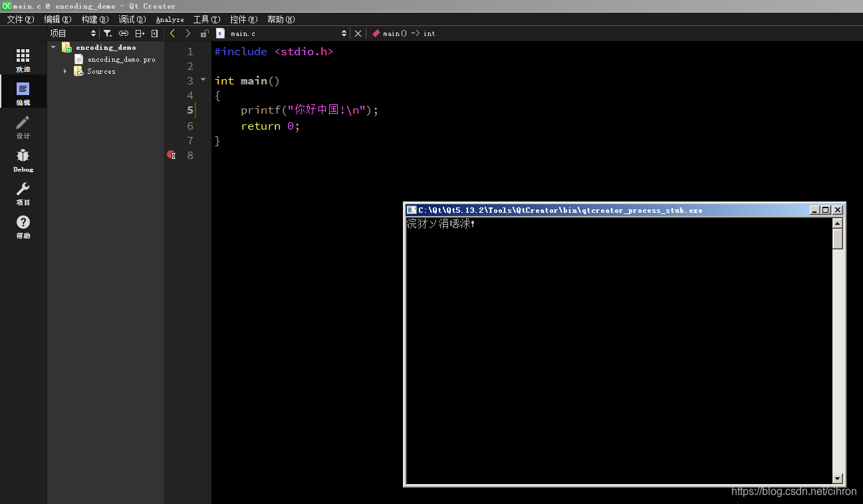Open the 项目 view selector dropdown
The width and height of the screenshot is (863, 504).
(x=73, y=33)
